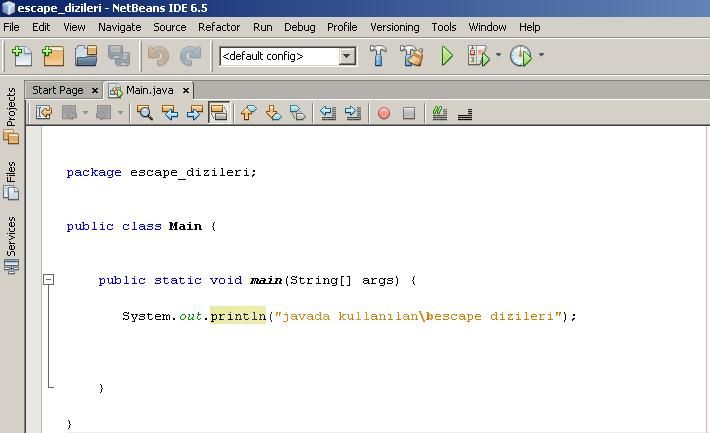This screenshot has height=433, width=710.
Task: Start macro recording with red circle
Action: tap(384, 113)
